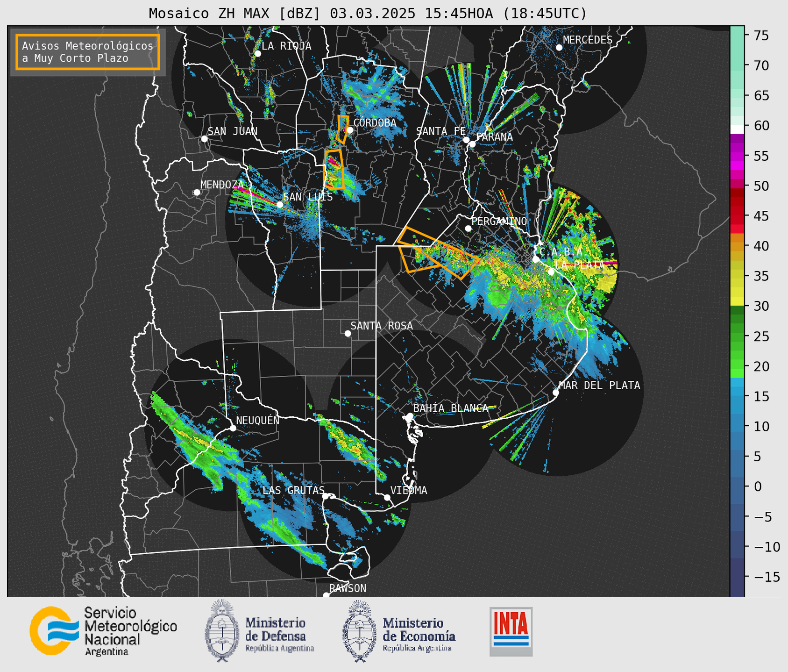
Task: Click the green 25 dBZ color on the scale
Action: (737, 336)
